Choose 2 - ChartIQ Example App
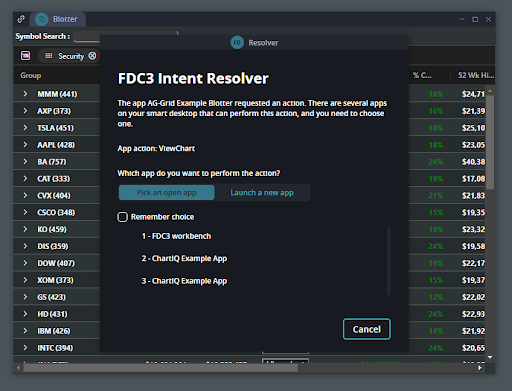This screenshot has height=391, width=512. [184, 259]
